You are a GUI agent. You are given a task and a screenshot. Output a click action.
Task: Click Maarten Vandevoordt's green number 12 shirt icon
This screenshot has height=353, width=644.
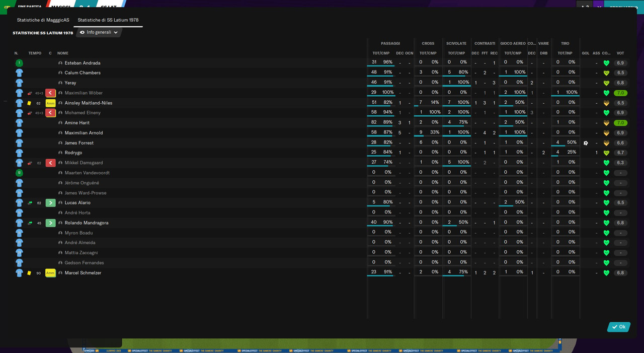tap(19, 173)
